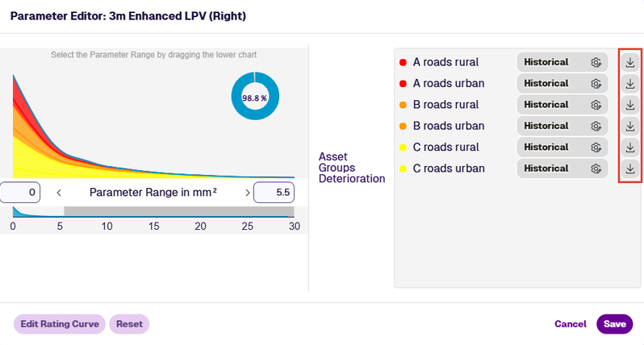Click the maximum range field showing 5.5

[x=274, y=193]
